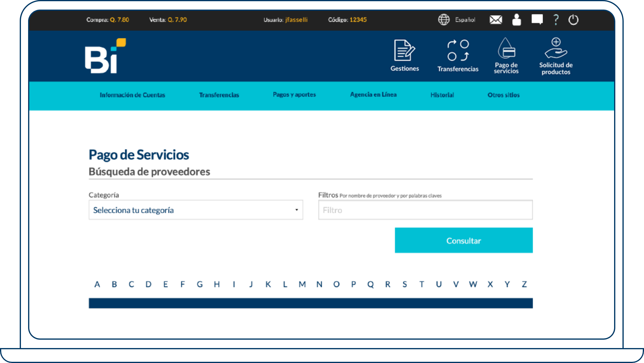
Task: Click the Bi bank logo
Action: point(105,56)
